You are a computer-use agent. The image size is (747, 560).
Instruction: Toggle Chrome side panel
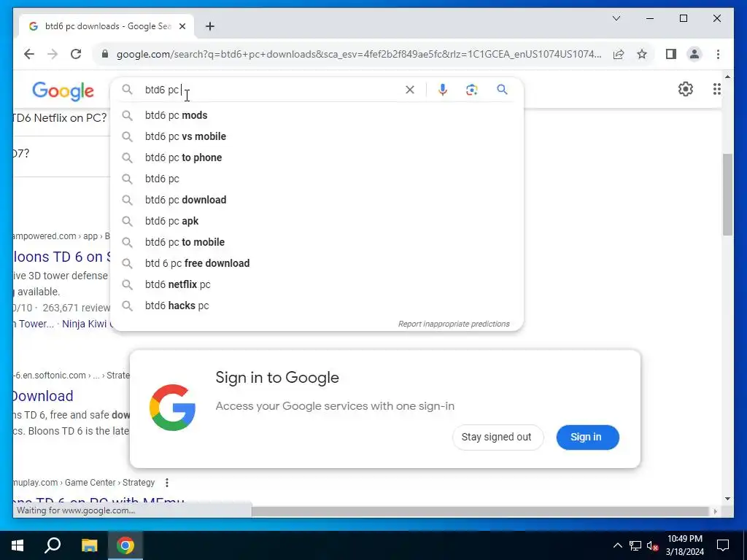point(671,54)
